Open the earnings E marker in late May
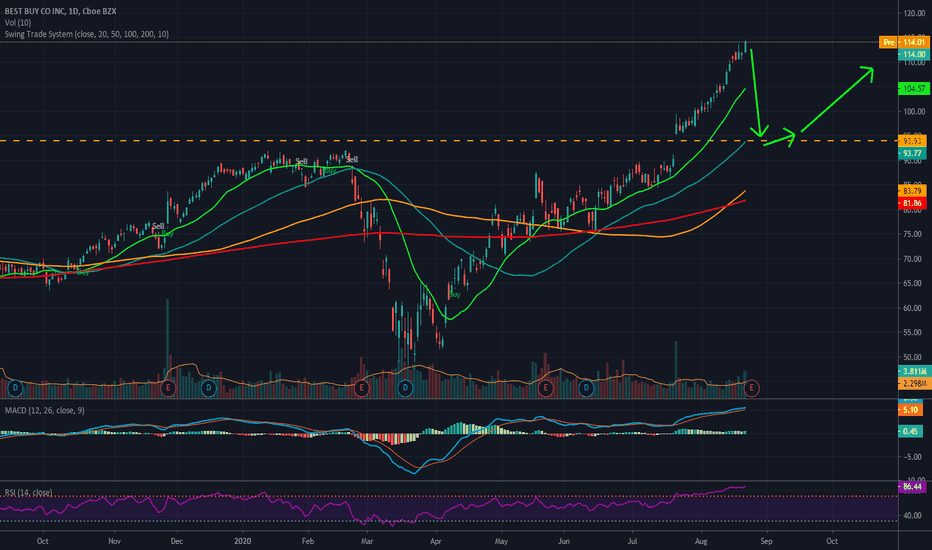This screenshot has width=932, height=550. click(x=546, y=388)
